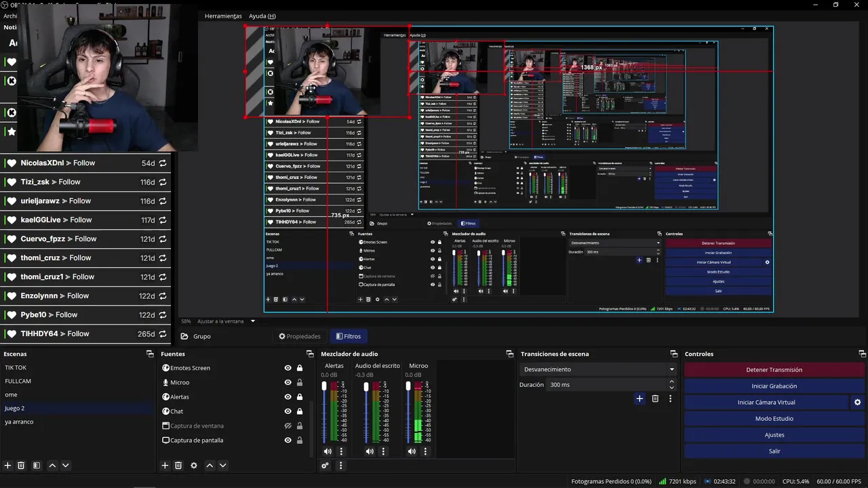868x488 pixels.
Task: Hide the Chat source
Action: click(288, 411)
